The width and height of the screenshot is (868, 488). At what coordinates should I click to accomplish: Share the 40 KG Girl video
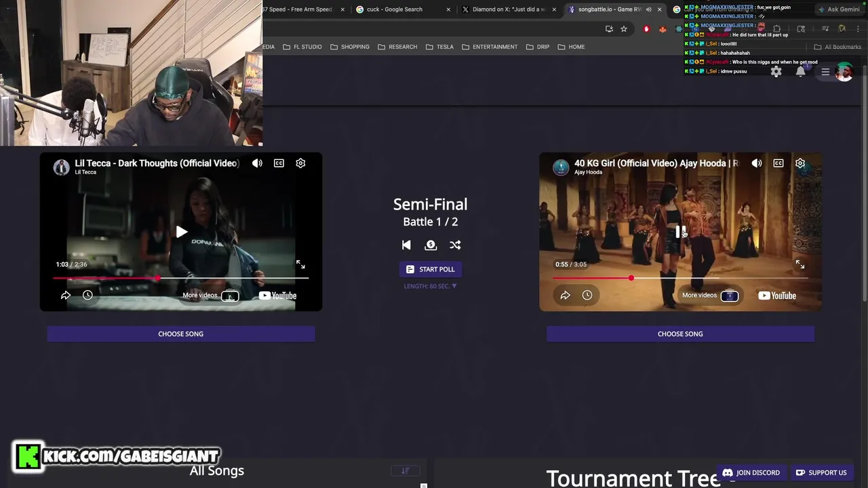[x=566, y=296]
